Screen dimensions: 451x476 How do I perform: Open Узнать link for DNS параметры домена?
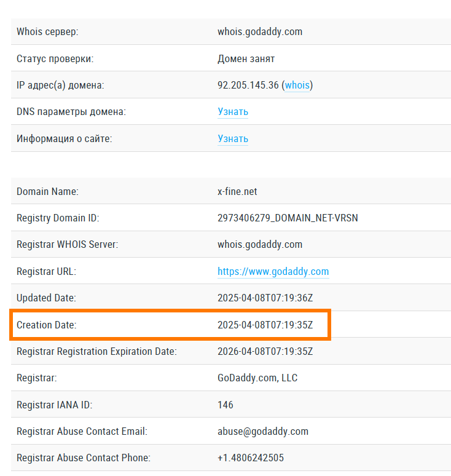click(x=233, y=112)
